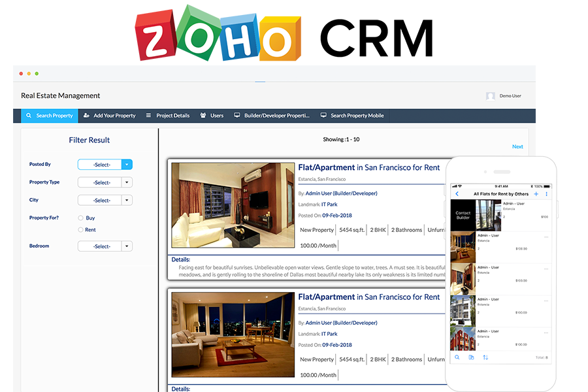Screen dimensions: 588x392
Task: Click IT Park landmark in first listing
Action: 329,204
